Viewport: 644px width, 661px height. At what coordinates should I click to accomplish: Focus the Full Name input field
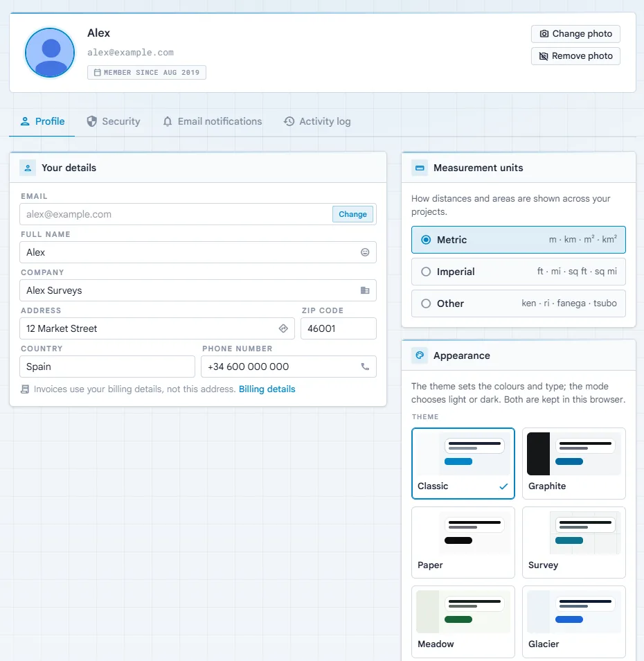(x=198, y=252)
